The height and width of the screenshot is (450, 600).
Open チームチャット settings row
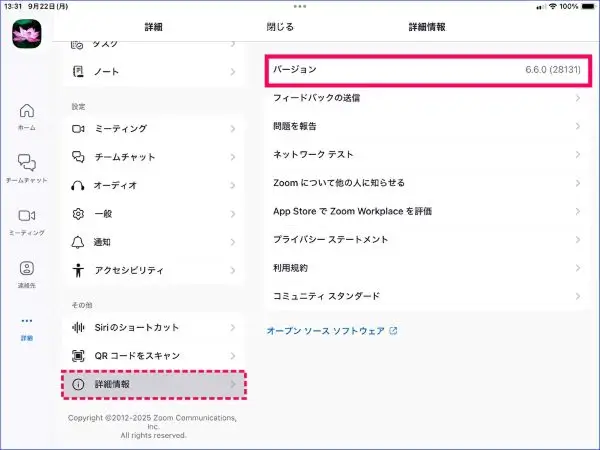pos(153,157)
